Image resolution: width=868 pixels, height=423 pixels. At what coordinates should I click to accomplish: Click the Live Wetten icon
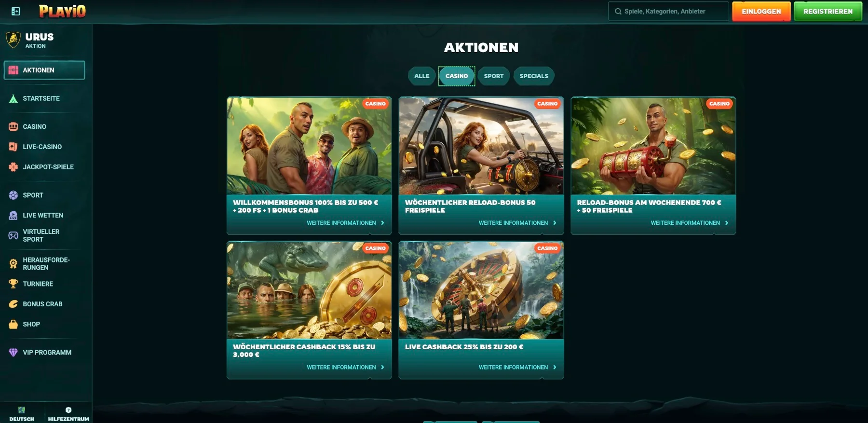coord(14,216)
